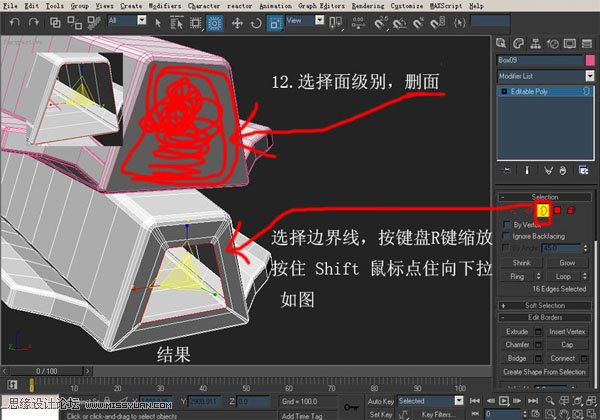The width and height of the screenshot is (600, 420).
Task: Toggle the Angle Snap magnet
Action: [x=399, y=23]
